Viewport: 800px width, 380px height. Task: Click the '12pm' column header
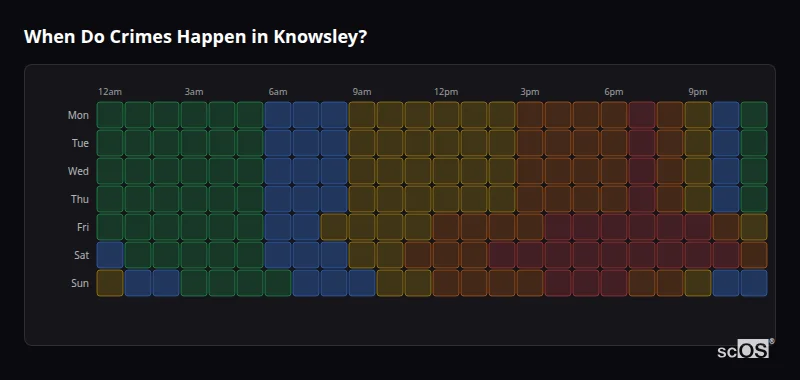[x=446, y=92]
